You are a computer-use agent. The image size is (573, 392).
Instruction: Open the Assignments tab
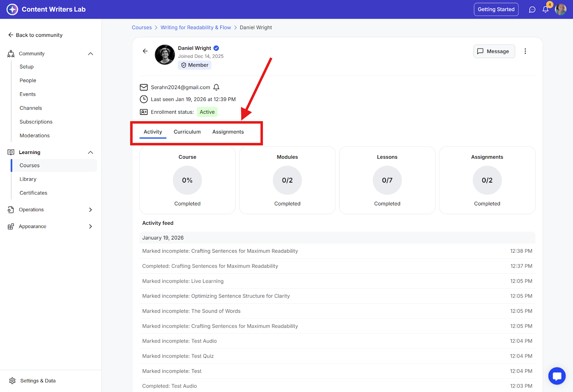tap(228, 132)
